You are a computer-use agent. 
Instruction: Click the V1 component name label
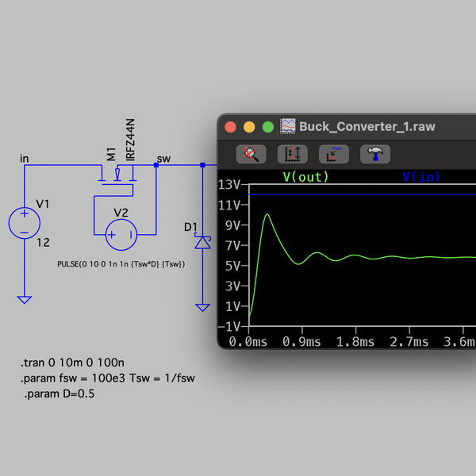pyautogui.click(x=43, y=204)
